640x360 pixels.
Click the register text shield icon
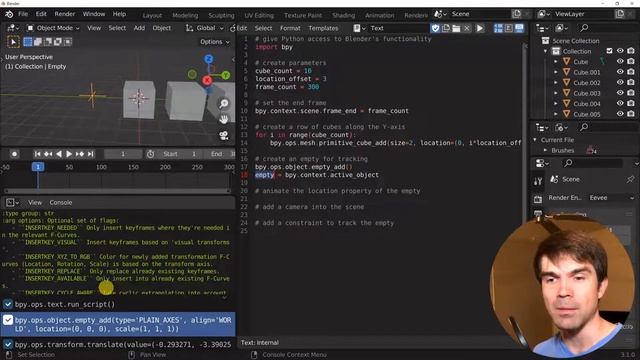[435, 28]
